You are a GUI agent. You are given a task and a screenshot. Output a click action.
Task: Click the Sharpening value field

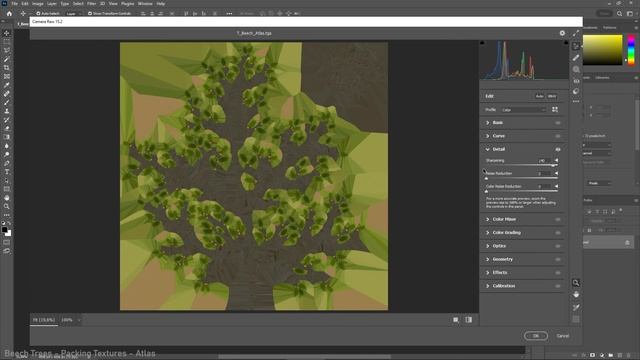(x=545, y=161)
